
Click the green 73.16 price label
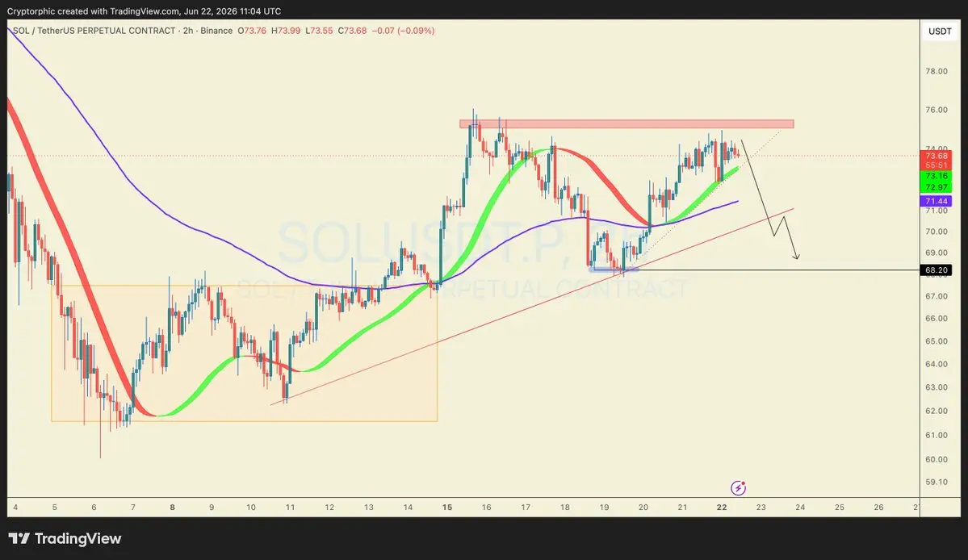[x=936, y=177]
